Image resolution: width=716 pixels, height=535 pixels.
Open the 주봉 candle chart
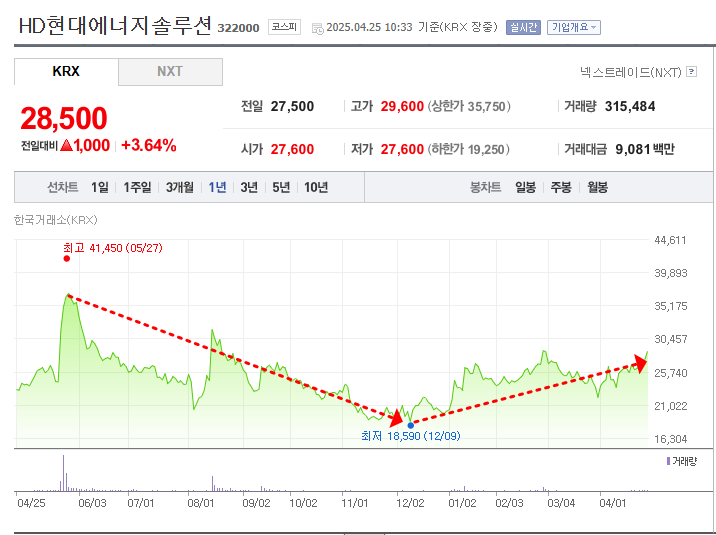pos(561,187)
